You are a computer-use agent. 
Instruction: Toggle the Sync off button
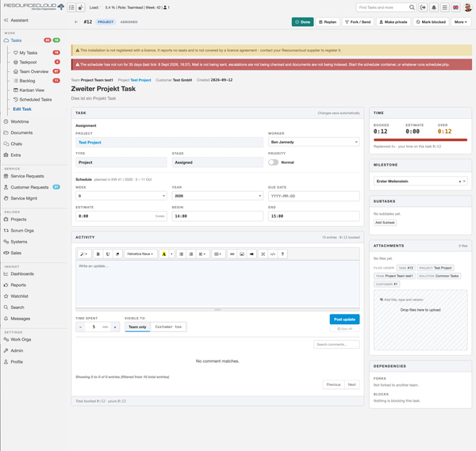(x=344, y=329)
